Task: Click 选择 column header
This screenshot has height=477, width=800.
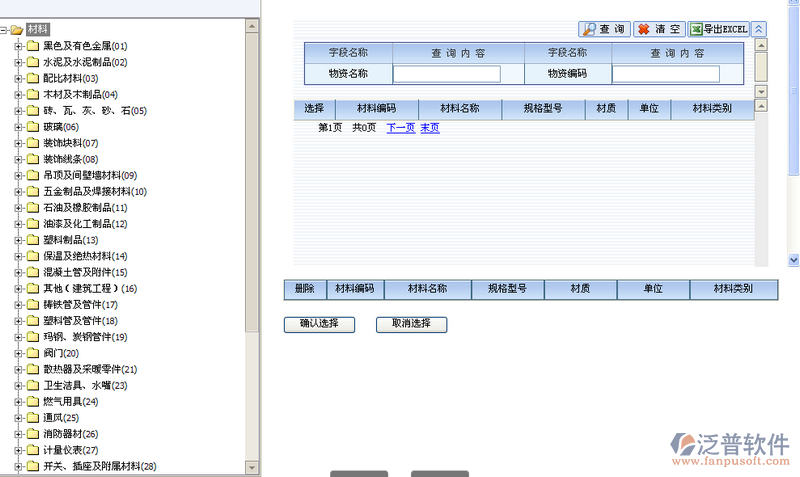Action: click(x=314, y=109)
